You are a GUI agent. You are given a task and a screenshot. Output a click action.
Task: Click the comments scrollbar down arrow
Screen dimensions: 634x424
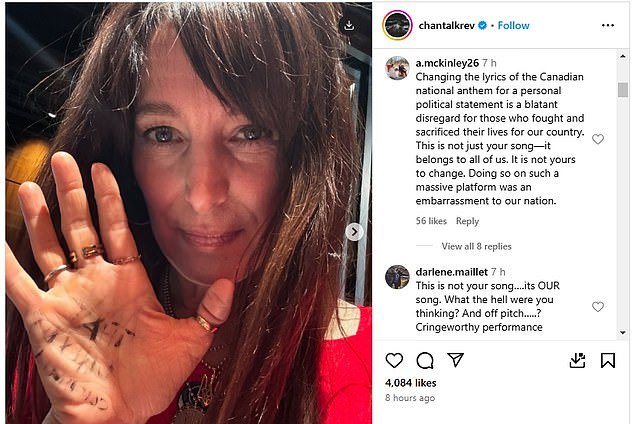click(x=623, y=332)
